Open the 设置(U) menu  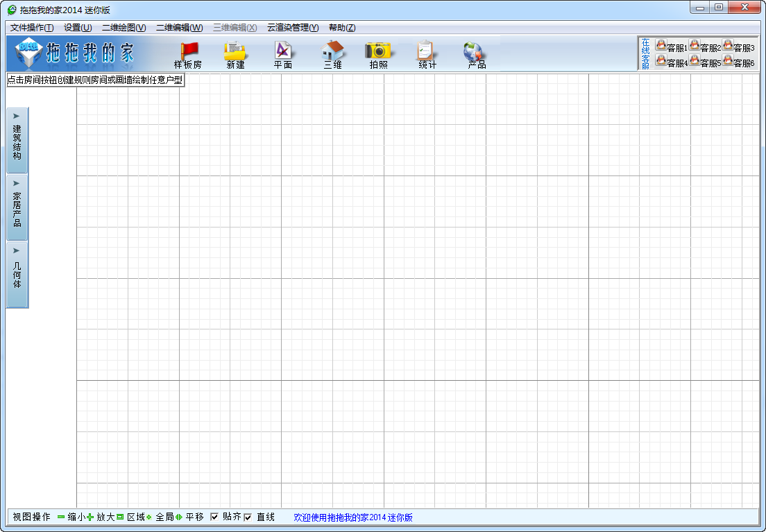pos(78,27)
